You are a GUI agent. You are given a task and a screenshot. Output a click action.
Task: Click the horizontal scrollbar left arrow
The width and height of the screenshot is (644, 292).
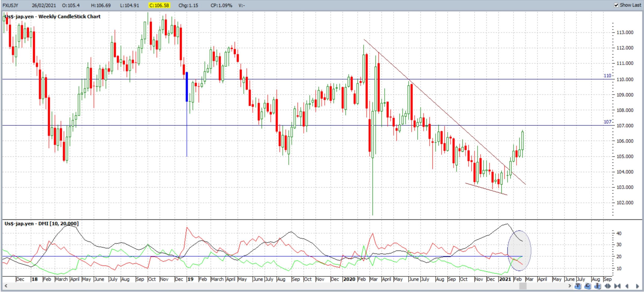point(6,286)
